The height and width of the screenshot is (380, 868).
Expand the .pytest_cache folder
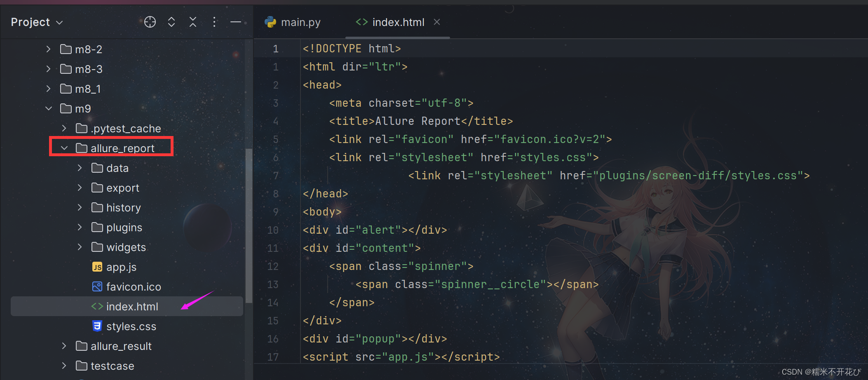click(x=64, y=128)
